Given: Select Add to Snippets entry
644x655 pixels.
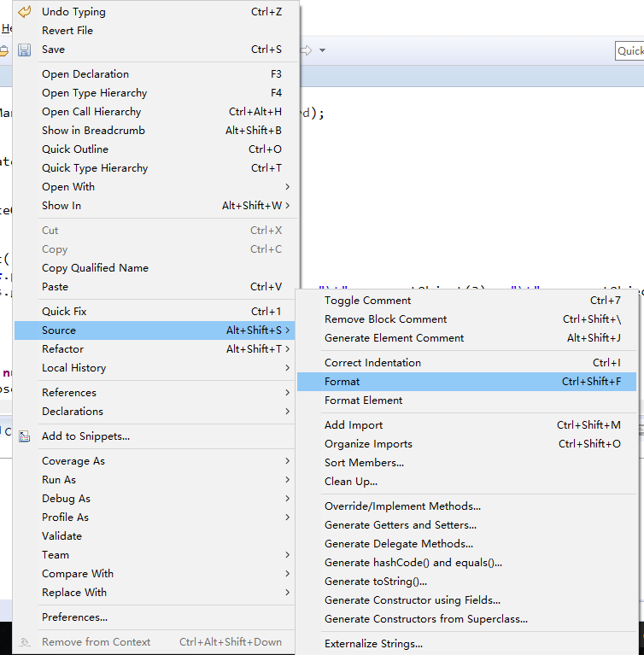Looking at the screenshot, I should (x=155, y=436).
